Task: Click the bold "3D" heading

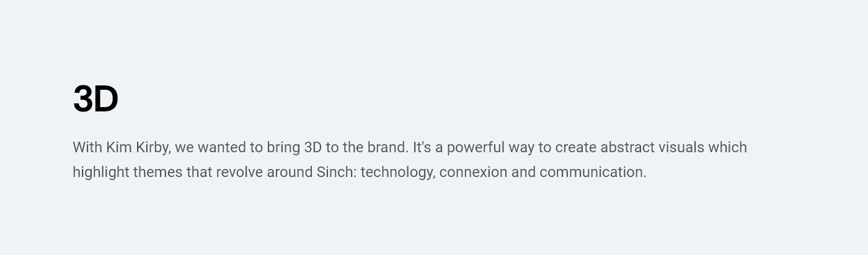Action: coord(95,99)
